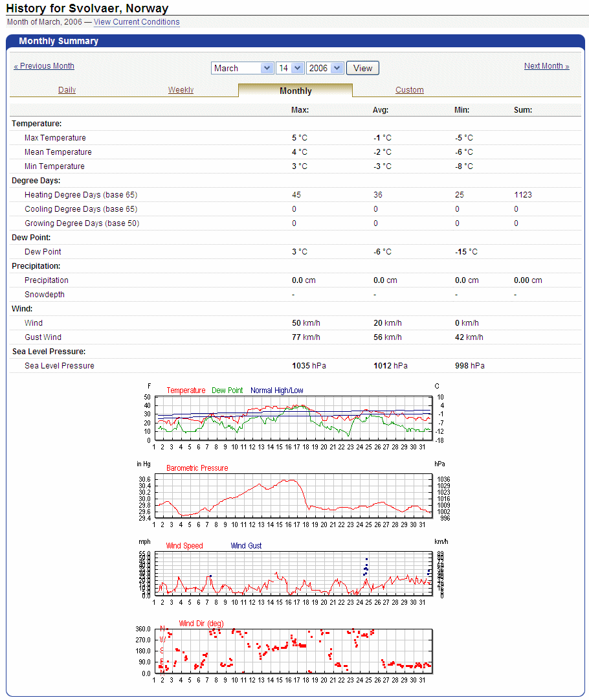Click the Wind Gust legend label

point(247,546)
